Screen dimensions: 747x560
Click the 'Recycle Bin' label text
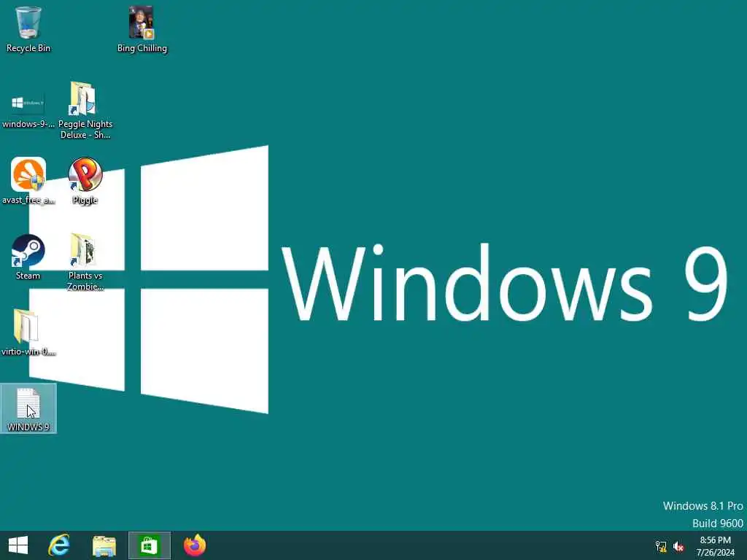(28, 48)
